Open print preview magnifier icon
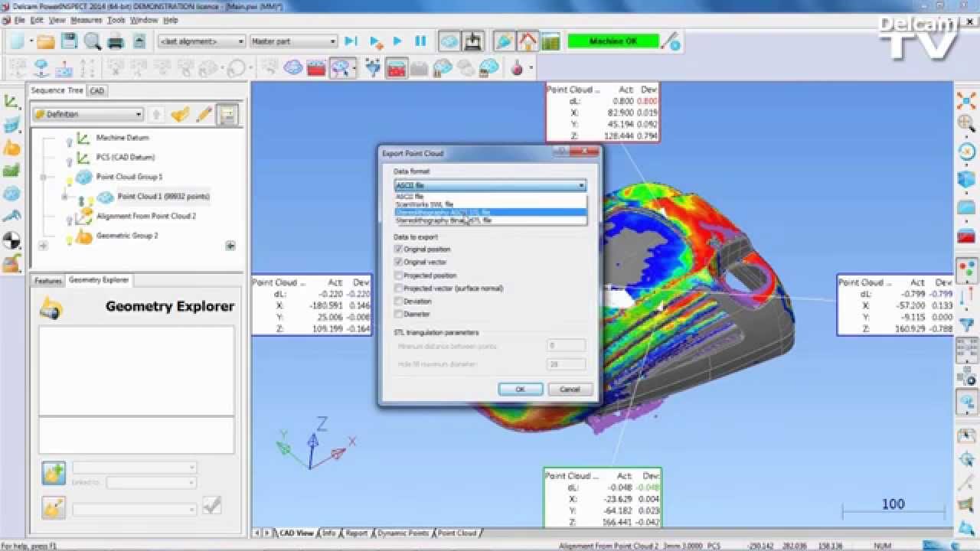This screenshot has width=980, height=551. click(93, 41)
